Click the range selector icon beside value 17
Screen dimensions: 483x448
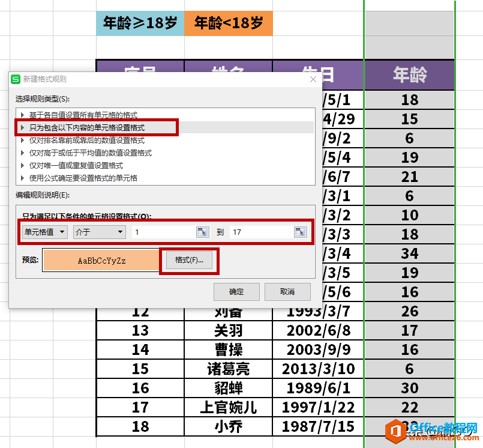pos(301,232)
